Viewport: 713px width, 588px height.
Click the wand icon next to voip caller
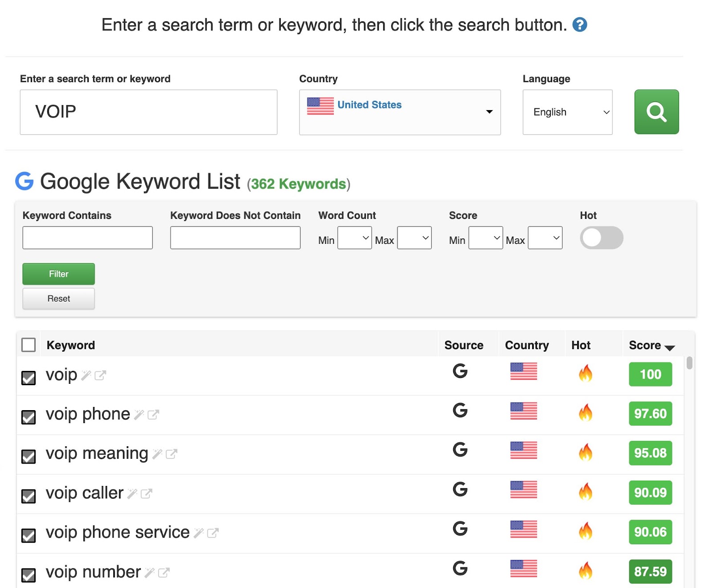(x=132, y=493)
